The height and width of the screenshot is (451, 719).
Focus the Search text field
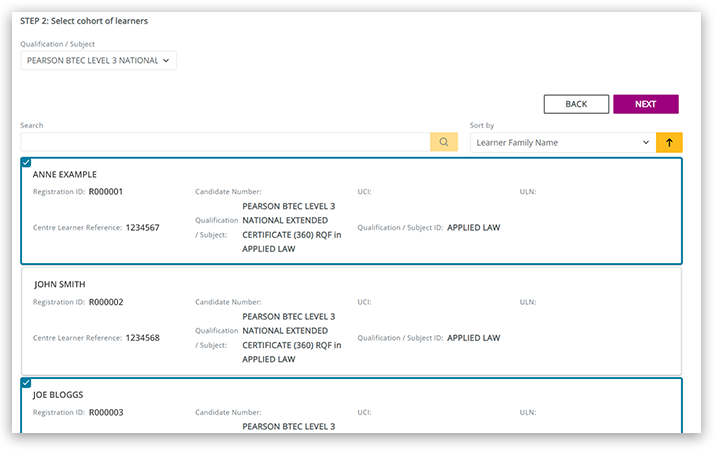coord(224,142)
